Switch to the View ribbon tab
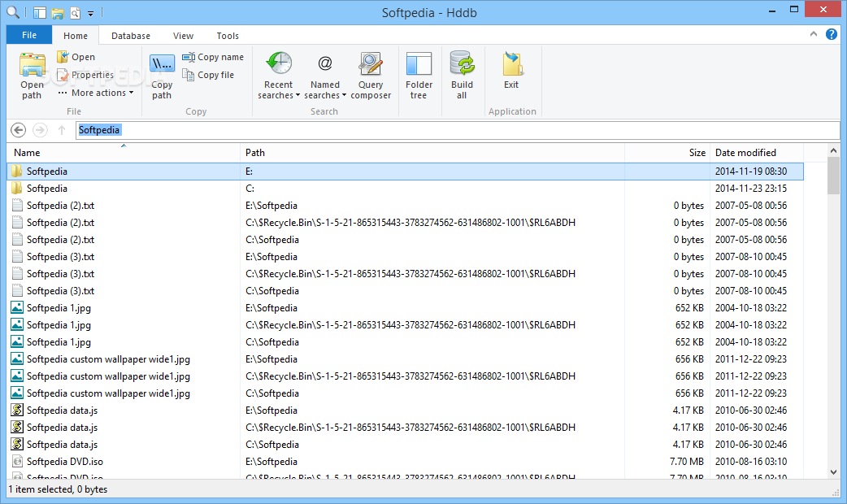 tap(183, 36)
